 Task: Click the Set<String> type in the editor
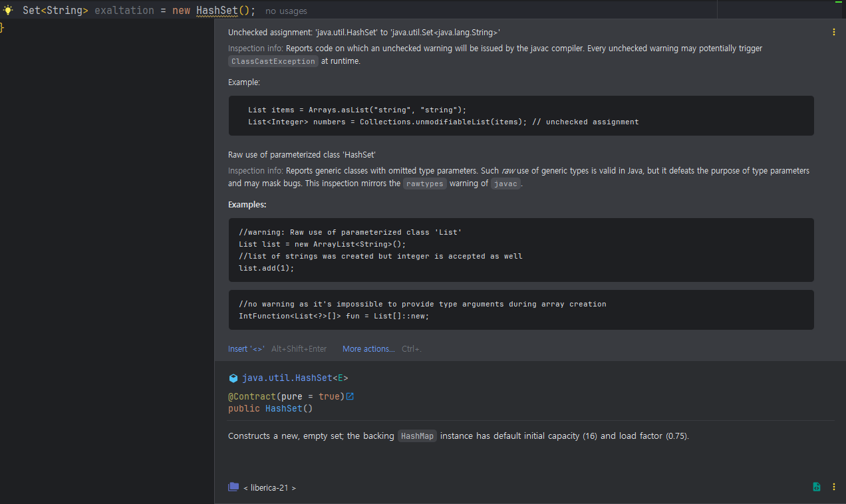click(x=55, y=11)
